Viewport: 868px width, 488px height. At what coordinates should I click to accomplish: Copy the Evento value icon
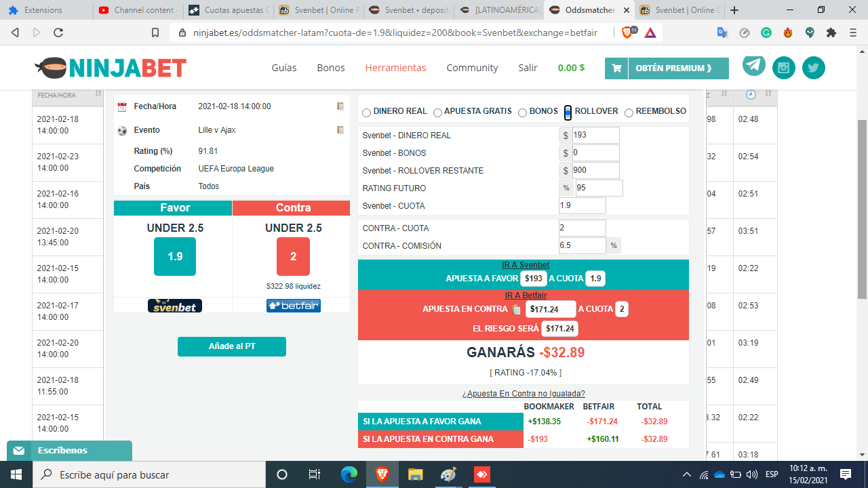click(340, 130)
